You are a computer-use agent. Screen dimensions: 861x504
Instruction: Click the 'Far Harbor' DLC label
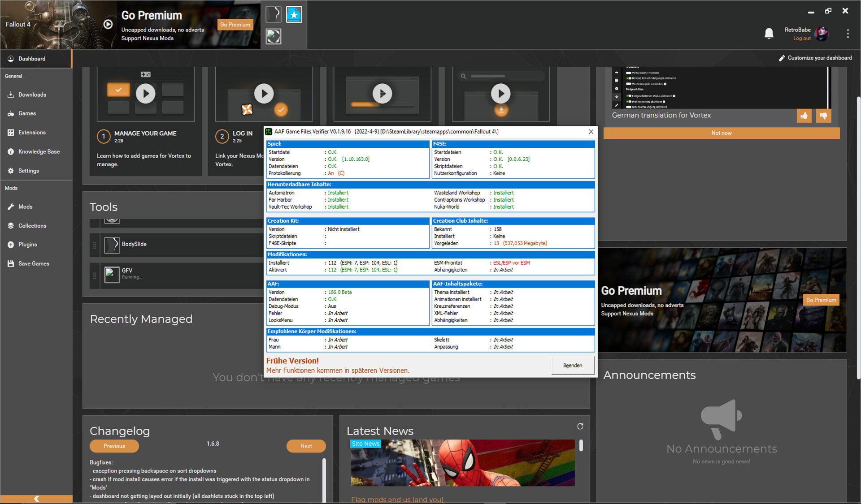pyautogui.click(x=280, y=200)
